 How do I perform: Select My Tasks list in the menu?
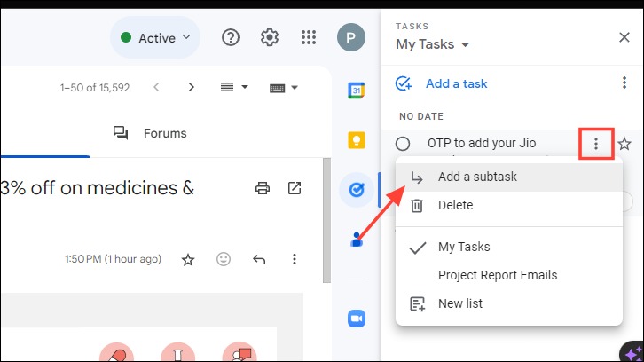click(509, 247)
